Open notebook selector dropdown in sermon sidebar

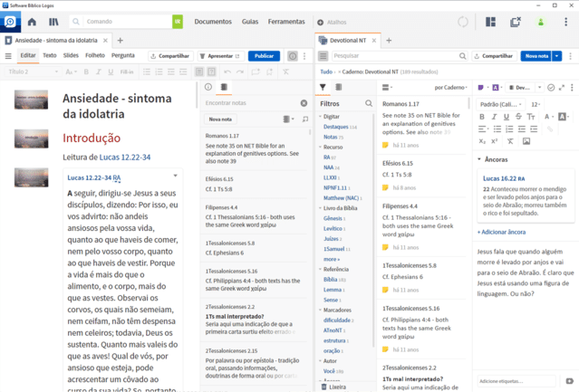click(x=288, y=120)
